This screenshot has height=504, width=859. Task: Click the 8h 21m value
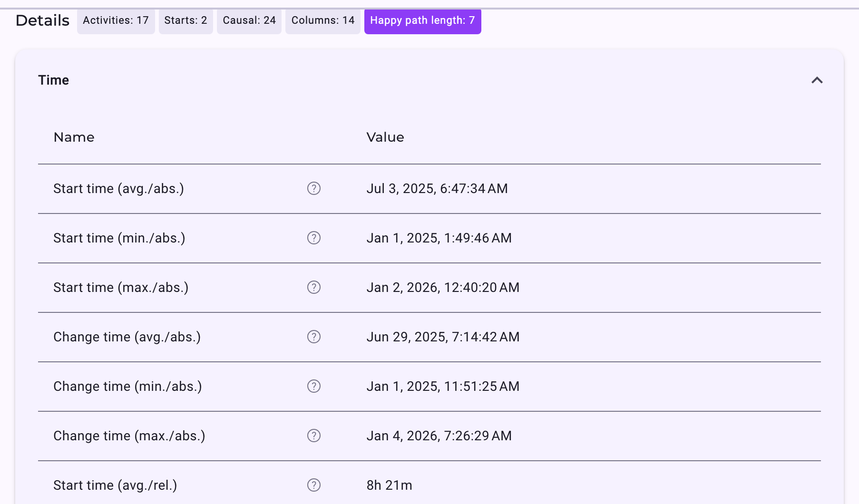[x=389, y=485]
